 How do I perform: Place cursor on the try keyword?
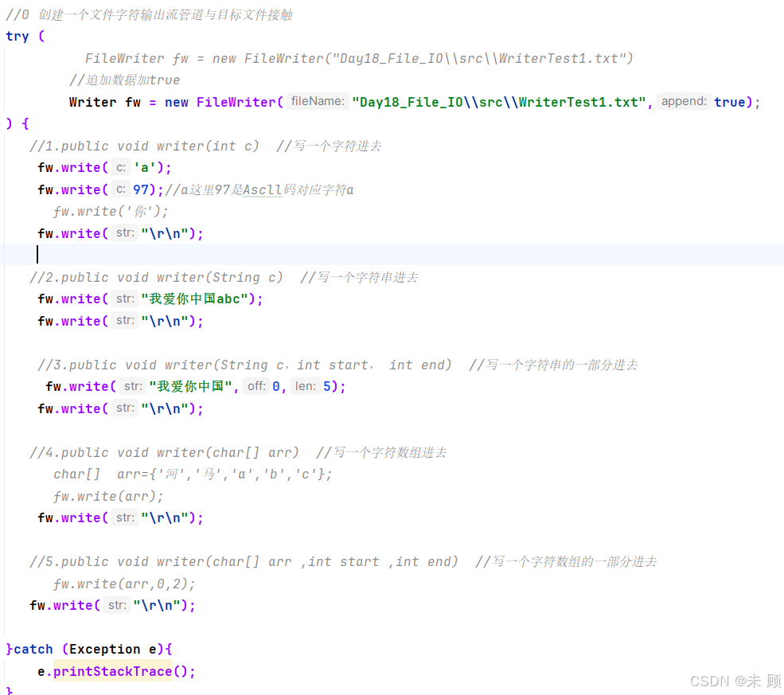[17, 36]
